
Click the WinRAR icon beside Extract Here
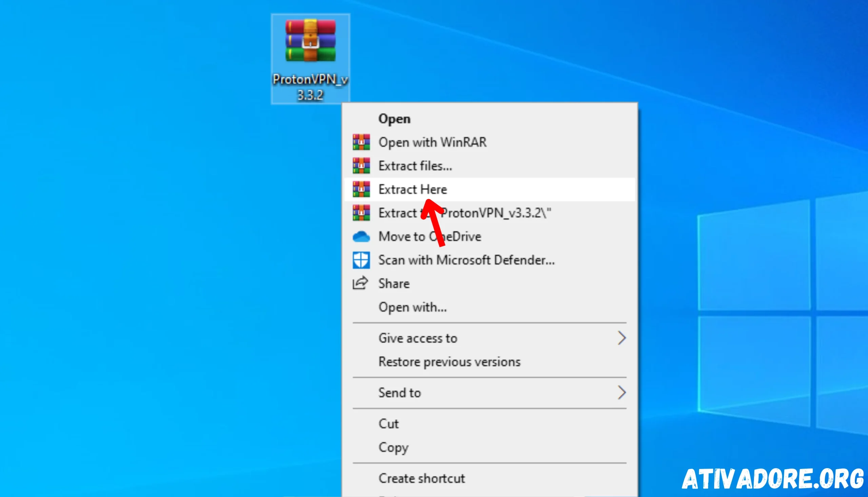tap(361, 189)
